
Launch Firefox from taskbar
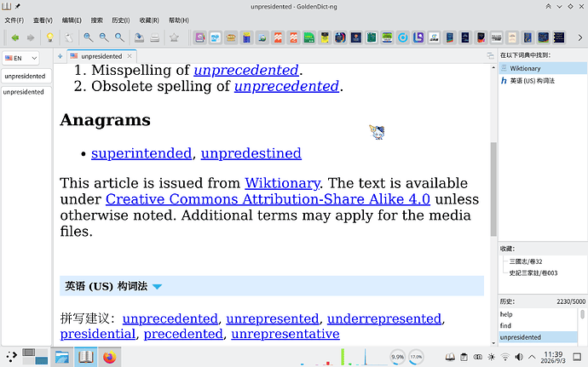click(x=109, y=357)
